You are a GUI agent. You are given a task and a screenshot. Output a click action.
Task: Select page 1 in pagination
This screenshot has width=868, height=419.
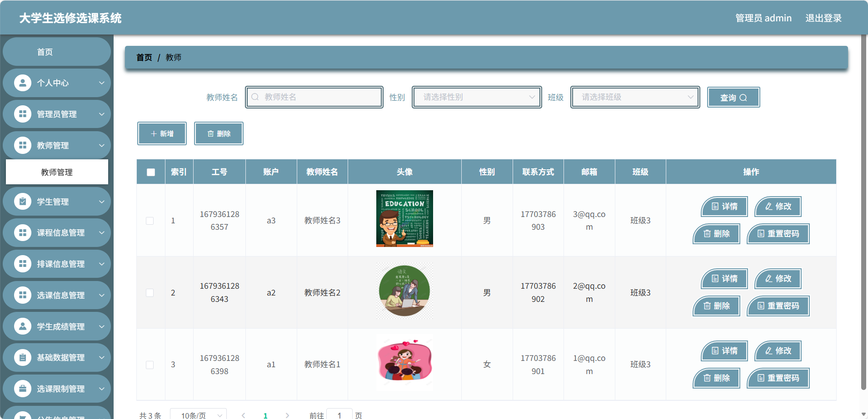click(x=265, y=415)
